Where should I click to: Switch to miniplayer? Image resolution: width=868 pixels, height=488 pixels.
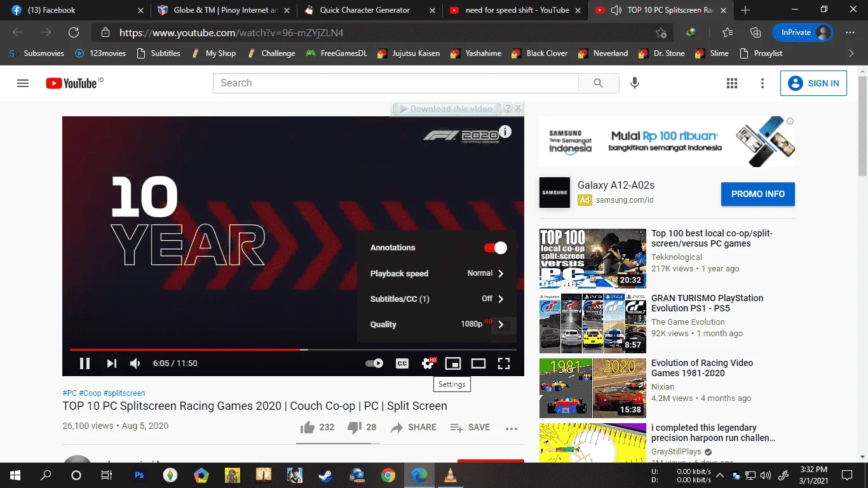click(x=453, y=363)
